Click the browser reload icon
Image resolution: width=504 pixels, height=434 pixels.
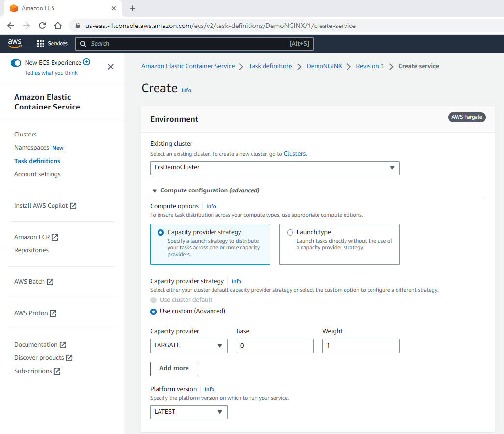click(x=42, y=26)
